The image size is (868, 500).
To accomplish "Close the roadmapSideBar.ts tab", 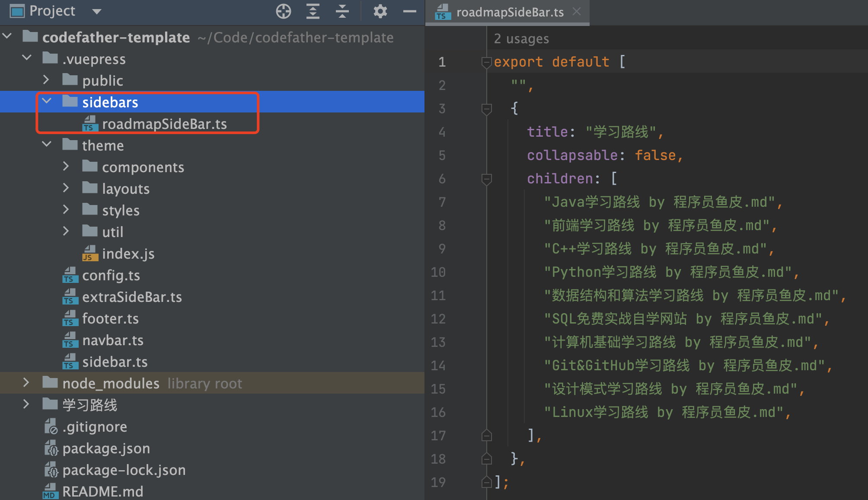I will point(577,12).
